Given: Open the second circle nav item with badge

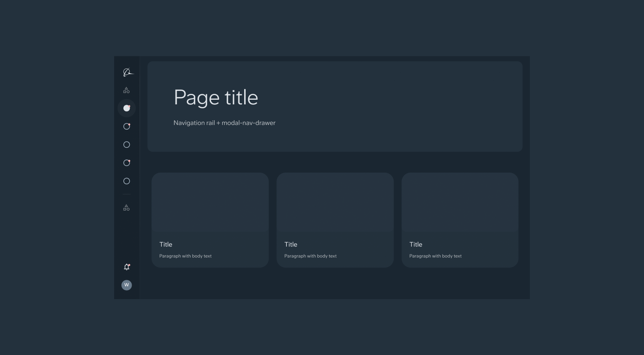Looking at the screenshot, I should point(127,126).
